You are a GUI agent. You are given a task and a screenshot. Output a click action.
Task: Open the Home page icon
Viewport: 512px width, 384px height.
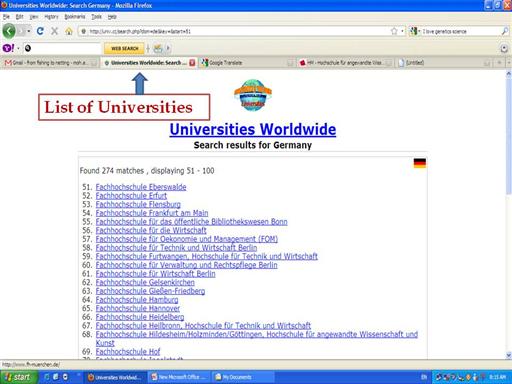pos(69,31)
